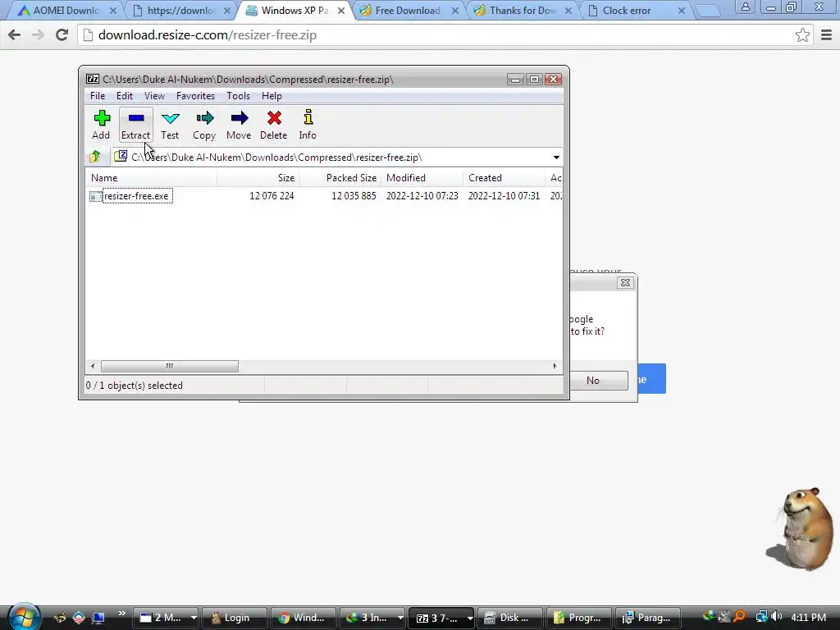Sort files by the Name column
The height and width of the screenshot is (630, 840).
point(151,178)
